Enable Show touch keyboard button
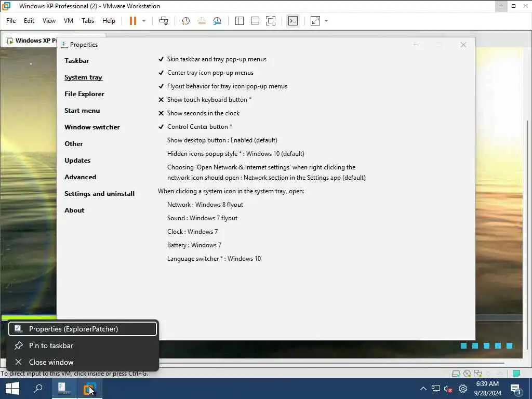This screenshot has width=532, height=399. tap(205, 100)
